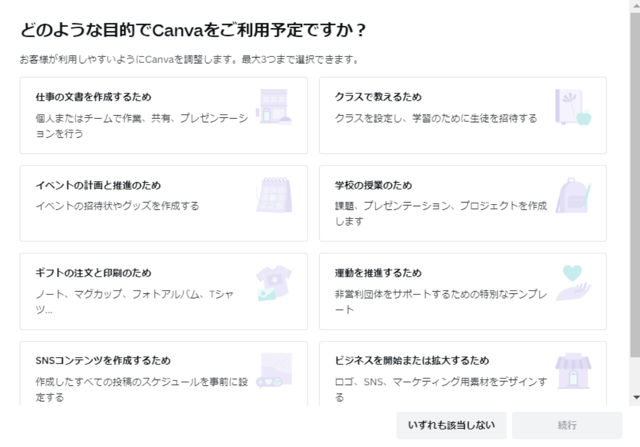640x447 pixels.
Task: Pick the SNSコンテンツを作成するため card title
Action: 103,361
